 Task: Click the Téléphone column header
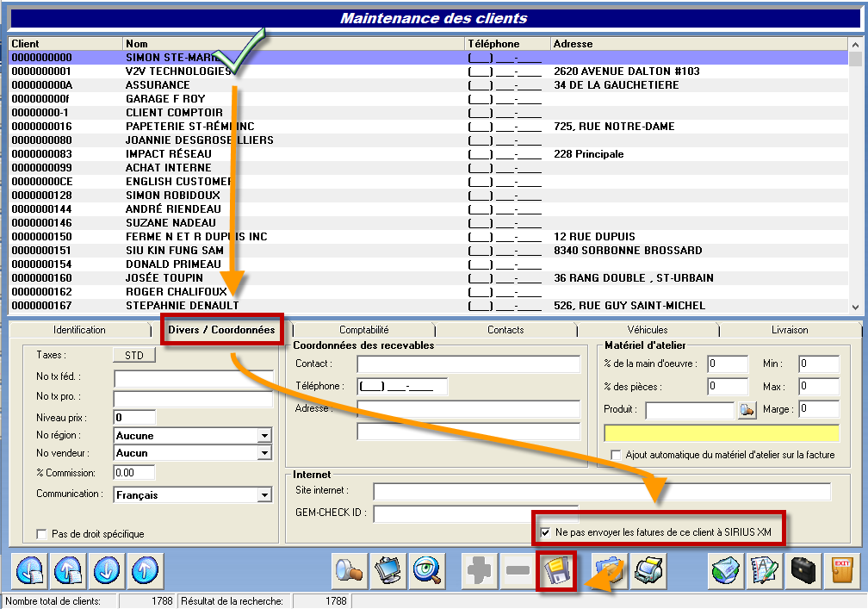point(507,44)
